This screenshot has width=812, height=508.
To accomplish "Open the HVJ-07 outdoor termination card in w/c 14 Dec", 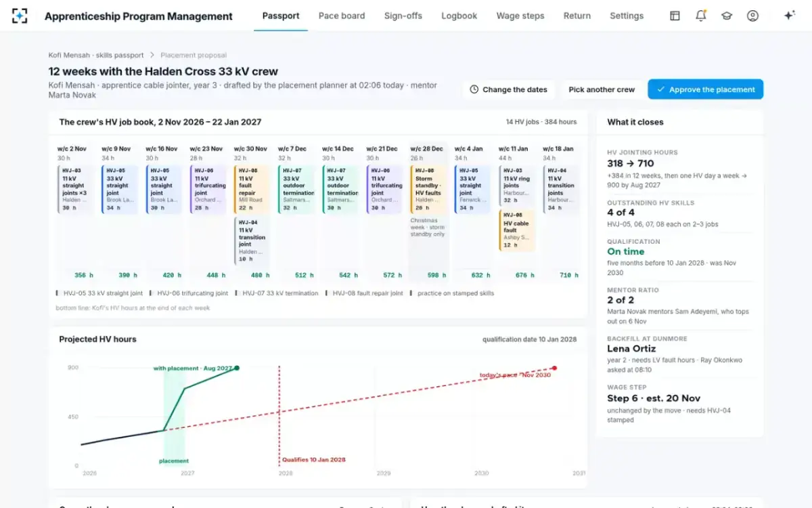I will click(x=340, y=190).
